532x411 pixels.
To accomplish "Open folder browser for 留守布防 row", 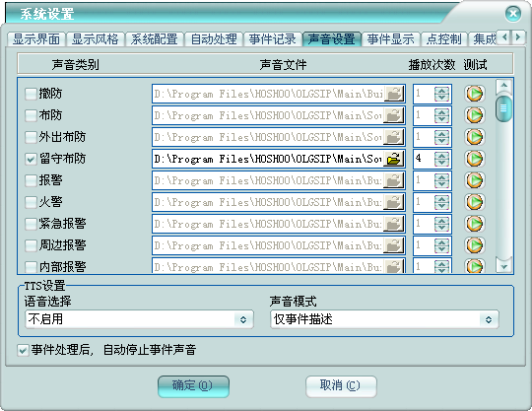I will pos(393,159).
